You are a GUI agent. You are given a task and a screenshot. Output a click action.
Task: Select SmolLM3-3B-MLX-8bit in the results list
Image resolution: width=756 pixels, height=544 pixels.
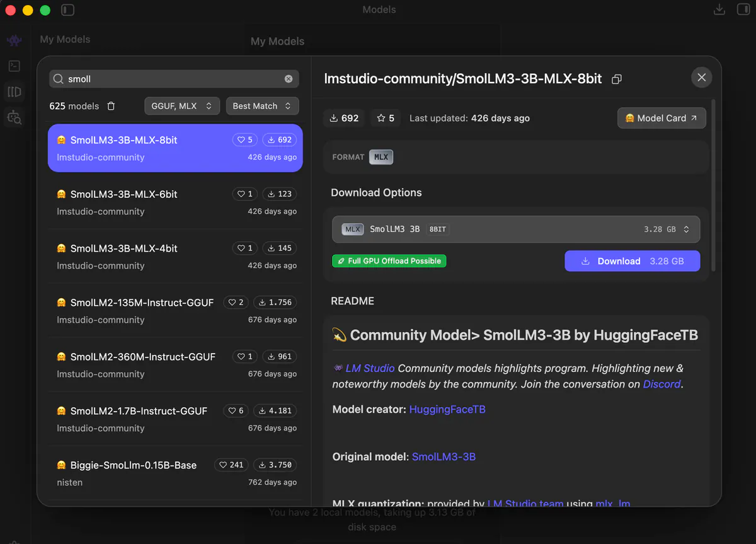coord(175,148)
